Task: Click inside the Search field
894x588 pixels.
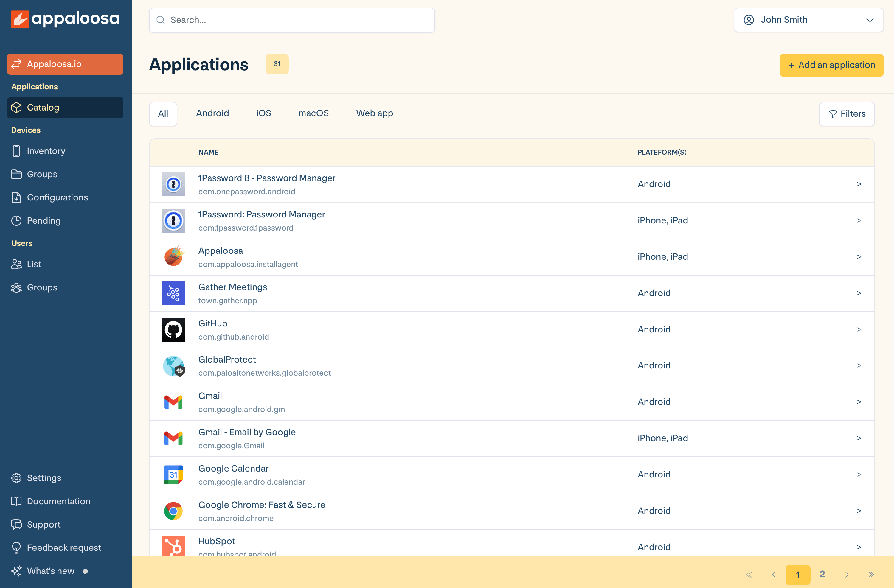Action: pyautogui.click(x=292, y=20)
